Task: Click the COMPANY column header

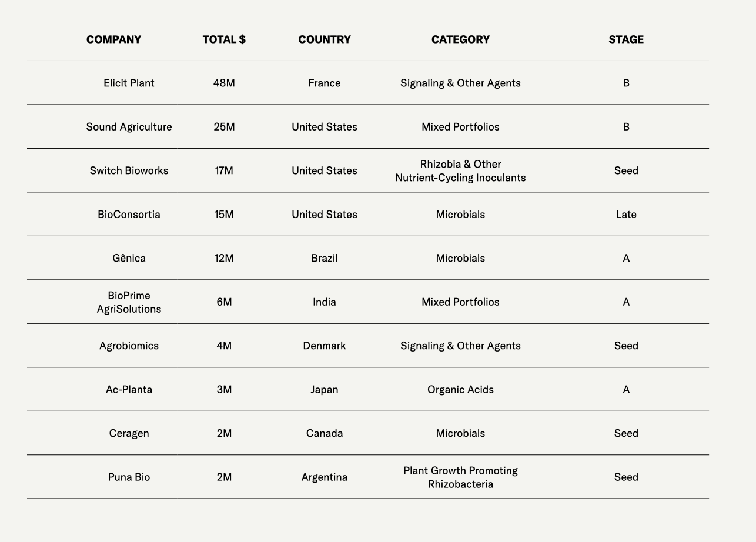Action: click(113, 39)
